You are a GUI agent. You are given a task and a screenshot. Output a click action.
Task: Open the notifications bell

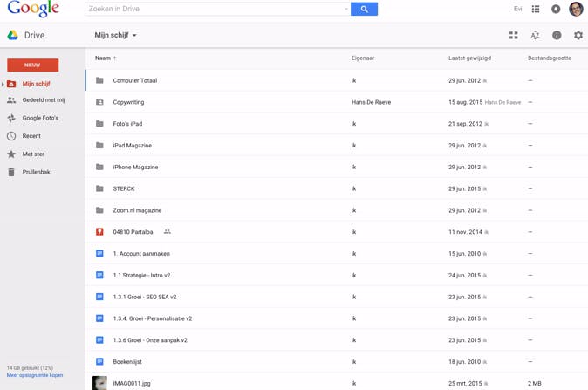point(556,9)
